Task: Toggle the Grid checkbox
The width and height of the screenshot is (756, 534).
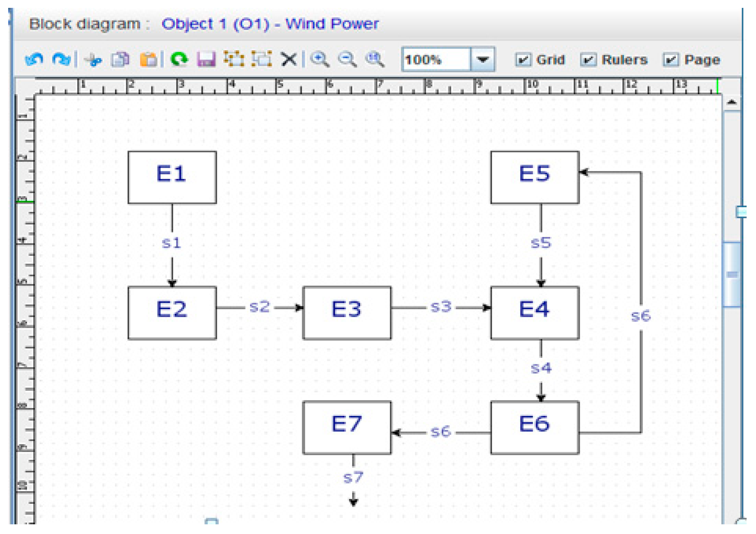Action: click(523, 60)
